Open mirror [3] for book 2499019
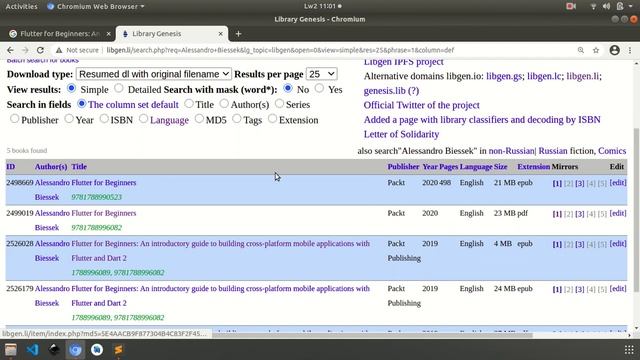 pos(580,214)
